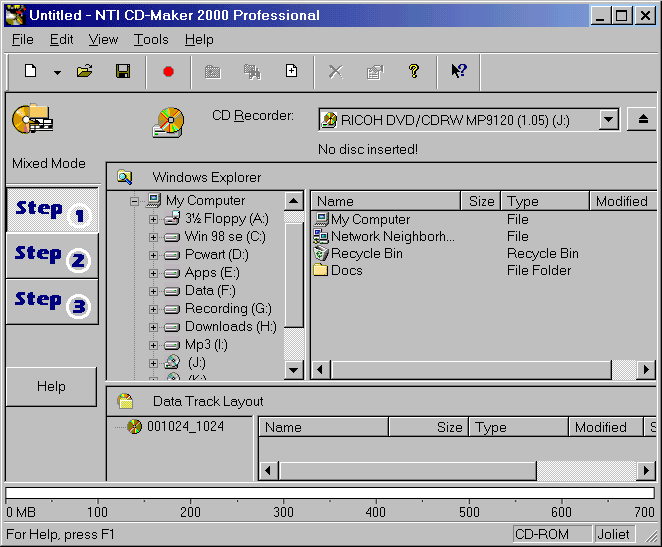
Task: Click the My Computer tree node icon
Action: [153, 200]
